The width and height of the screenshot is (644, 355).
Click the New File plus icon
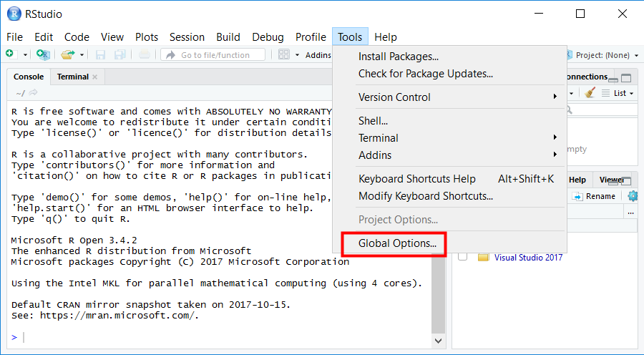pyautogui.click(x=9, y=54)
